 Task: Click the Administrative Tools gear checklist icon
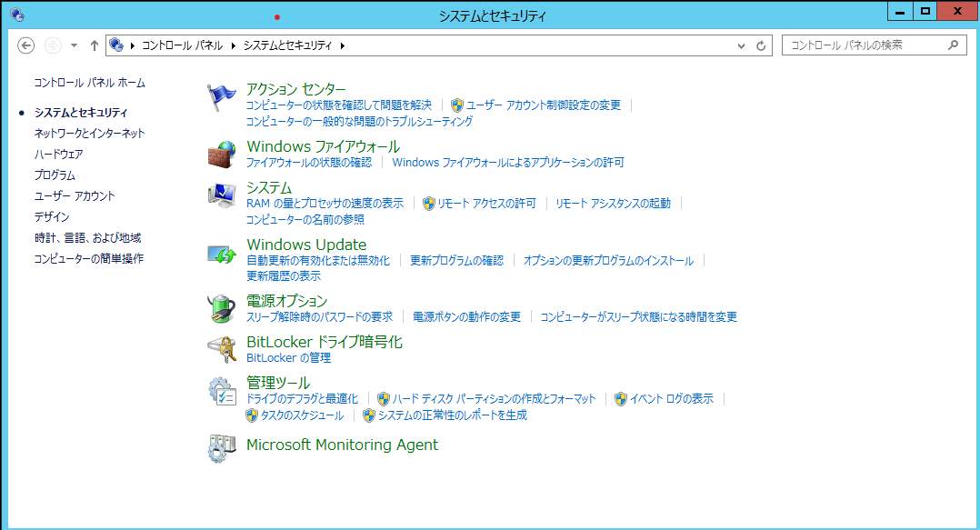pyautogui.click(x=221, y=391)
